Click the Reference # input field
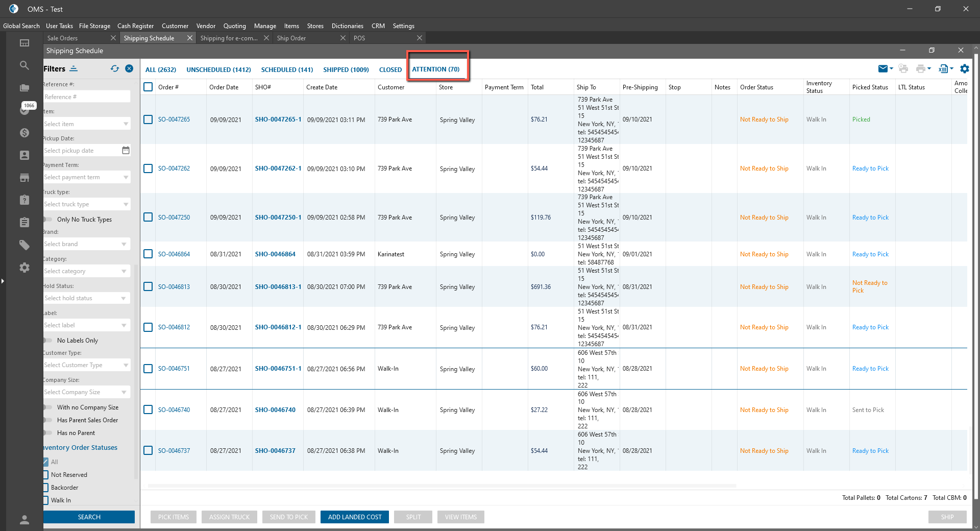This screenshot has height=531, width=980. pos(87,97)
